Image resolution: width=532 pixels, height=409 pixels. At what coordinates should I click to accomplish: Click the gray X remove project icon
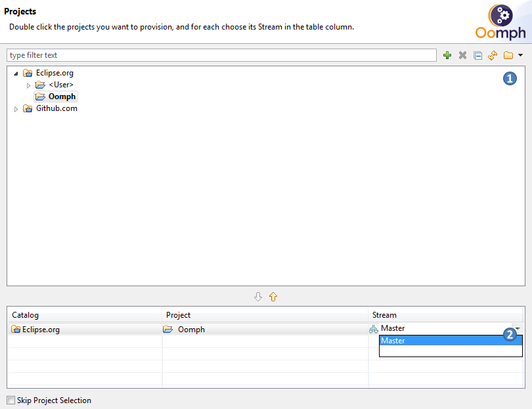(x=462, y=56)
